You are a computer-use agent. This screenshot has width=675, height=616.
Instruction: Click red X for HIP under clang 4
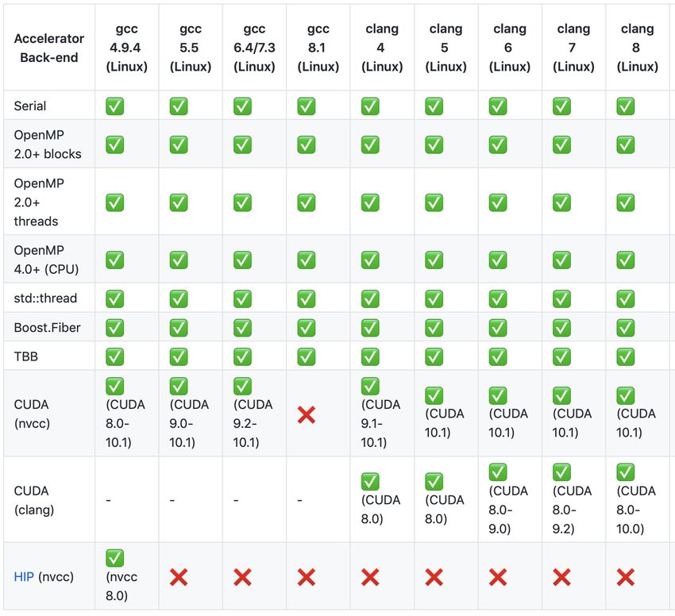click(x=370, y=577)
